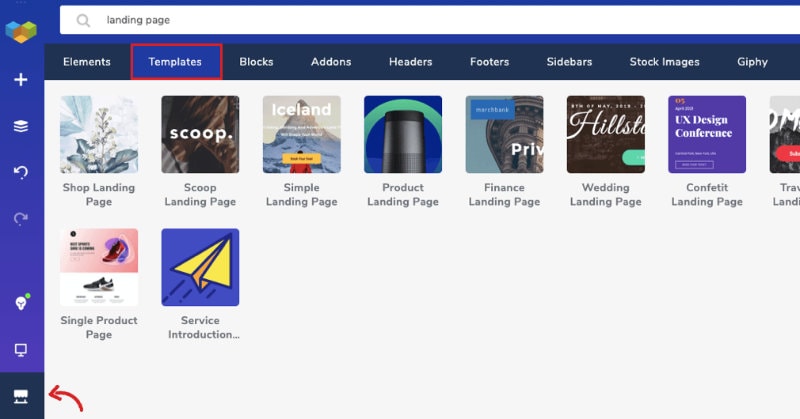
Task: Click the Redo arrow icon
Action: pyautogui.click(x=21, y=218)
